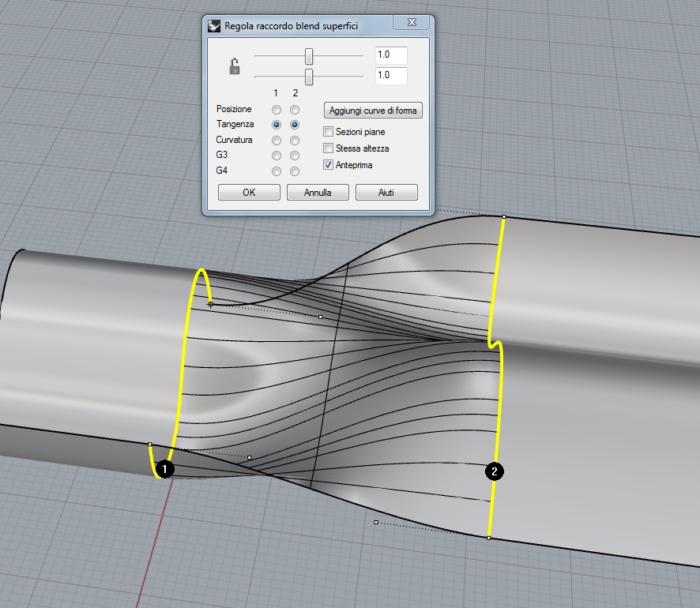The width and height of the screenshot is (700, 608).
Task: Click the upper bulge slider handle
Action: (x=309, y=56)
